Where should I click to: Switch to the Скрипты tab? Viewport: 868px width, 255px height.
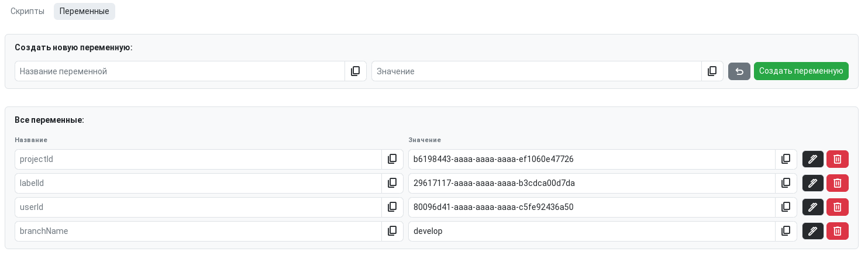(x=27, y=11)
